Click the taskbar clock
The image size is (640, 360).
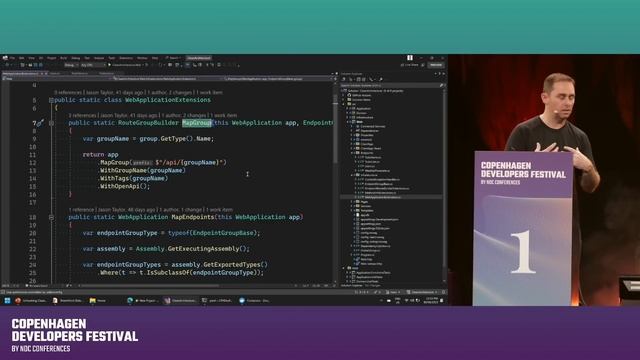coord(431,301)
